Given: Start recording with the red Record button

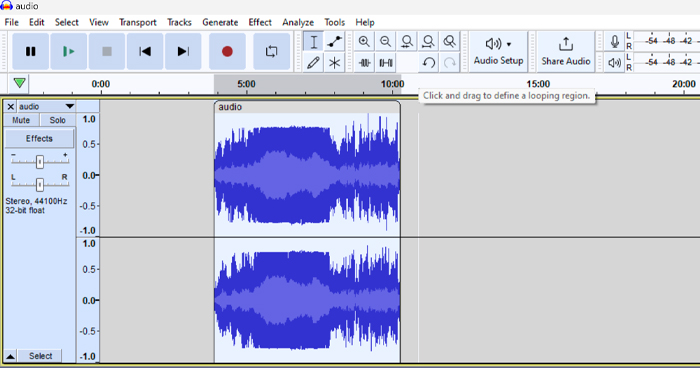Looking at the screenshot, I should [x=227, y=51].
